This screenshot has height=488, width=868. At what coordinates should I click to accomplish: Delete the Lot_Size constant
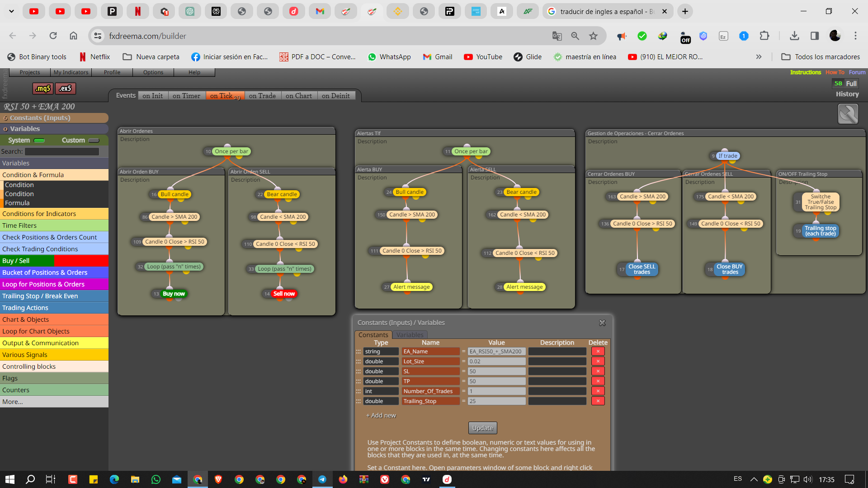point(598,361)
